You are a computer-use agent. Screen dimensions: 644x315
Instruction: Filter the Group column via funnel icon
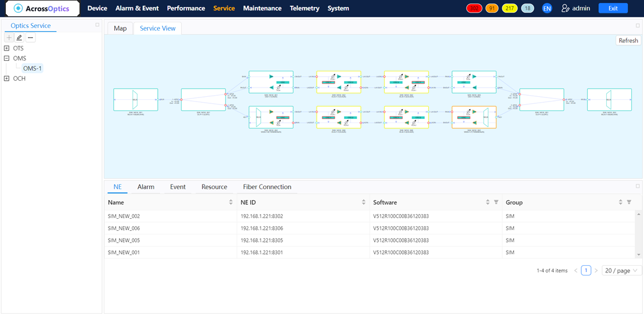click(629, 202)
